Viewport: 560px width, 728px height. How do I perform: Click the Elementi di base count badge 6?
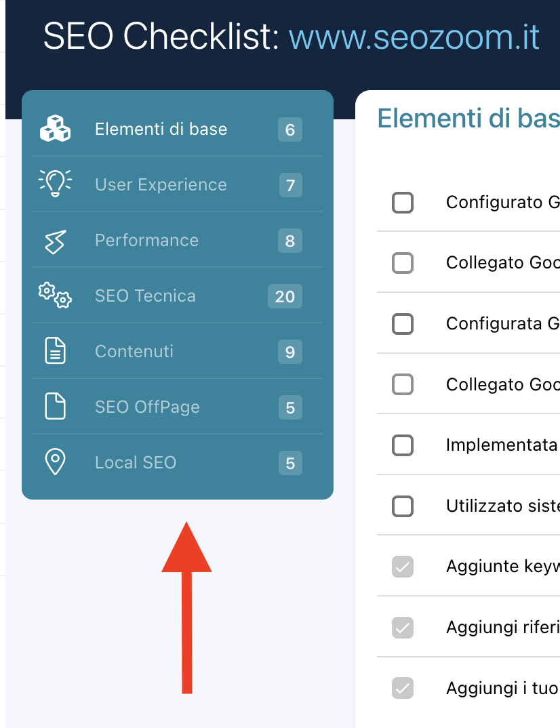290,129
